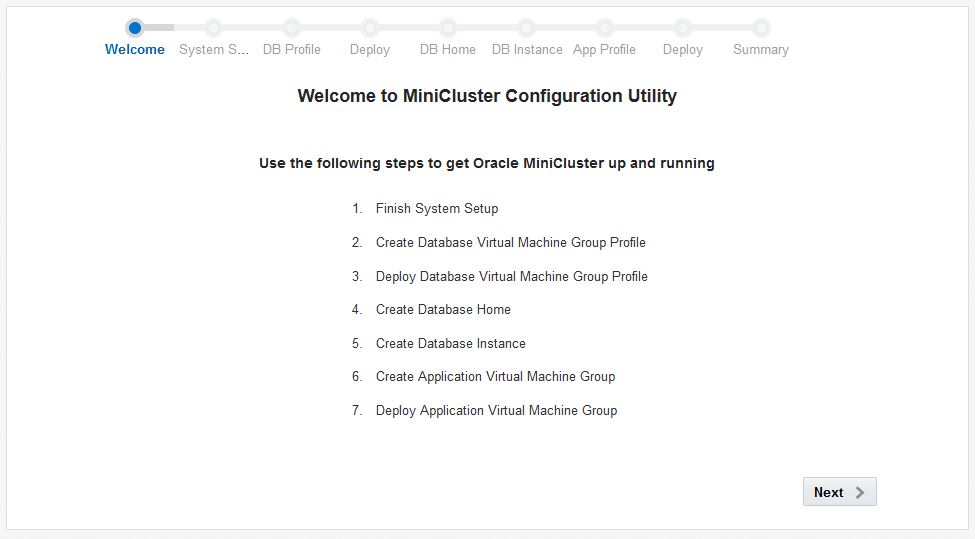Image resolution: width=975 pixels, height=539 pixels.
Task: Select the Summary step circle
Action: click(761, 28)
